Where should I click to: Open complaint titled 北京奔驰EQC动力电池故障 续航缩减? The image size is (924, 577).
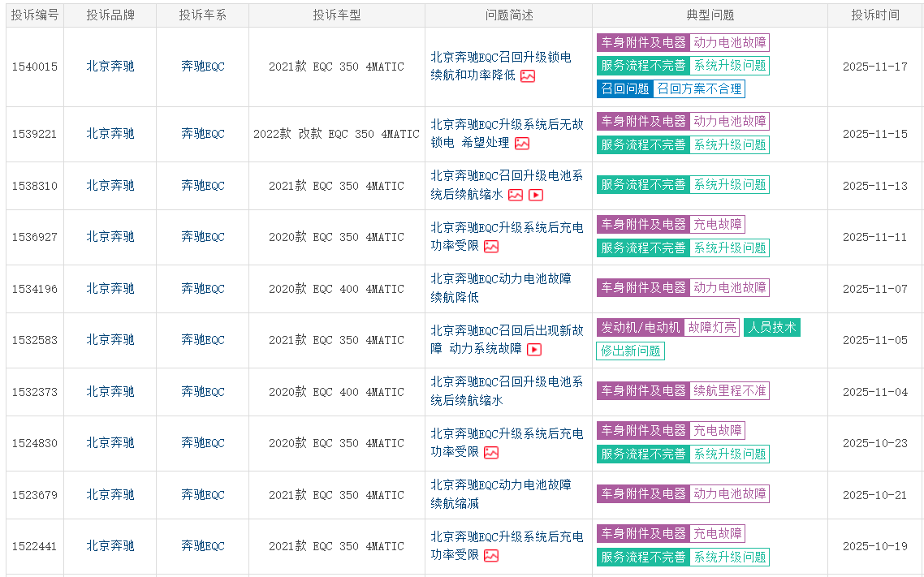(500, 493)
